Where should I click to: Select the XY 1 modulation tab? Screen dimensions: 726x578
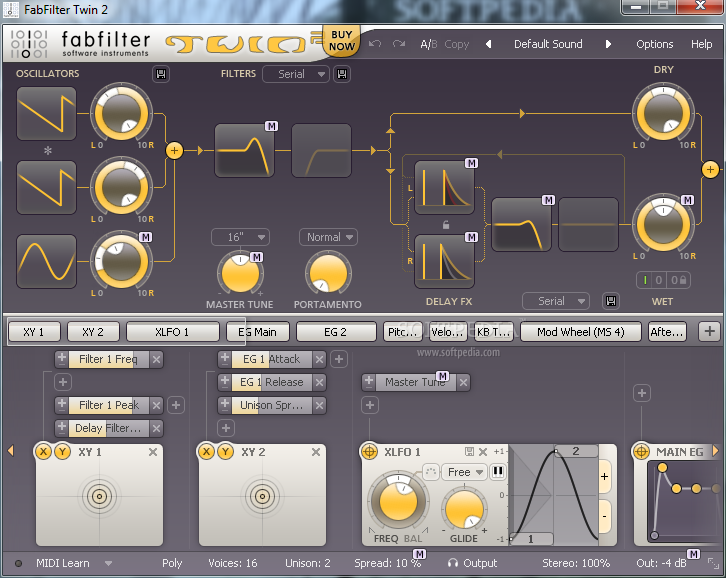[x=34, y=332]
